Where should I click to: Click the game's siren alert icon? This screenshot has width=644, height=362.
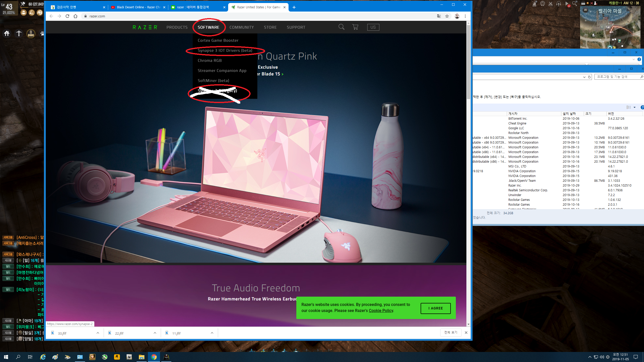point(535,4)
